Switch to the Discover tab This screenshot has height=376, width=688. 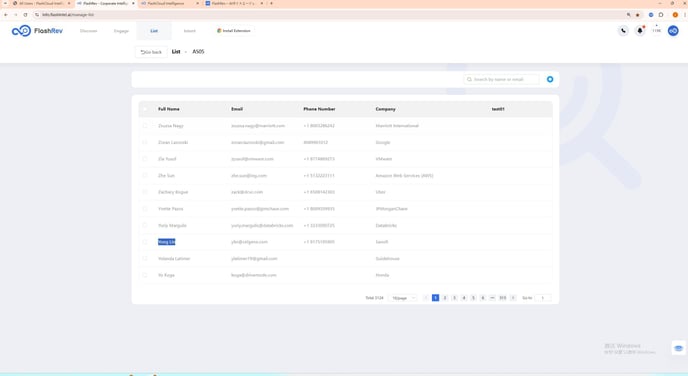tap(88, 31)
